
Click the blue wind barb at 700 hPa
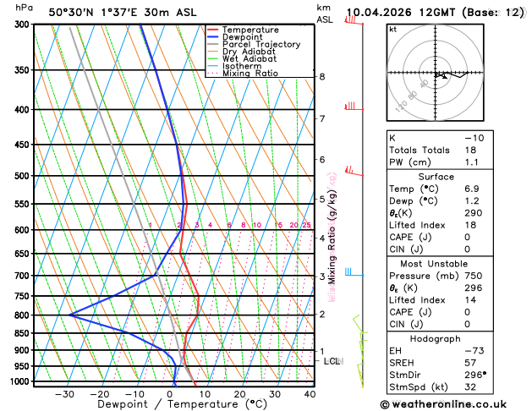(354, 272)
